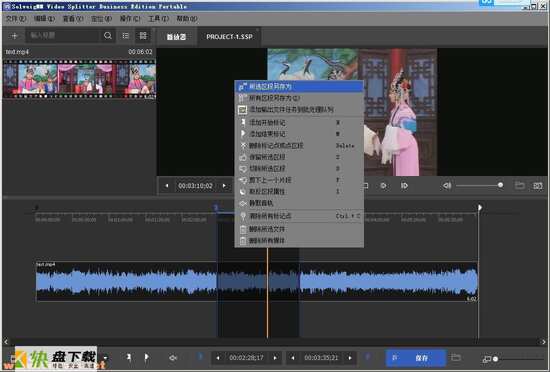Image resolution: width=550 pixels, height=372 pixels.
Task: Open the 编辑 menu
Action: [44, 18]
